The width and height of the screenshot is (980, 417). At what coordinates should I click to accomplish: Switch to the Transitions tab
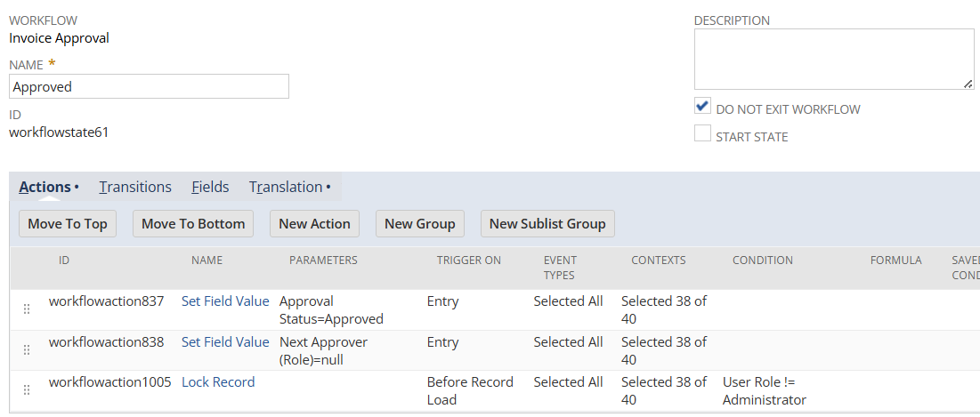point(135,187)
